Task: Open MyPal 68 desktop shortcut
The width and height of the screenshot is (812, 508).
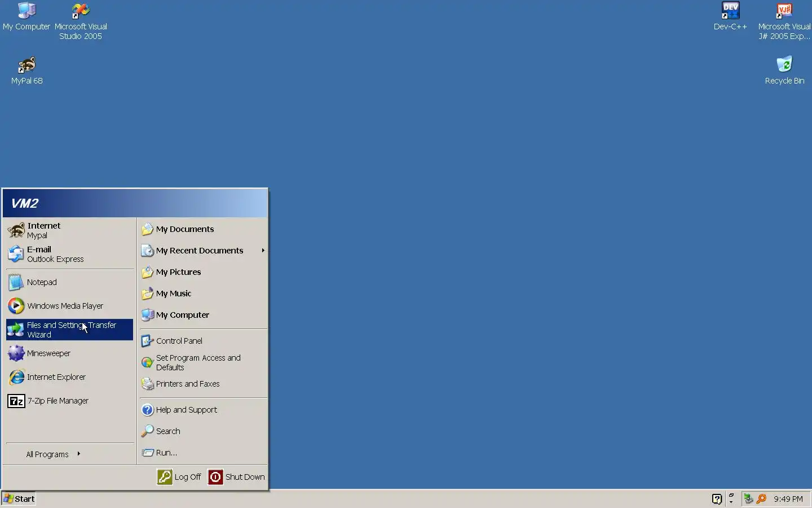Action: click(27, 71)
